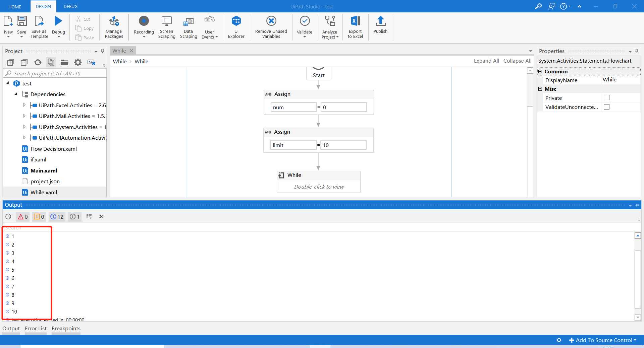Expand UiPath.Mail.Activities dependency
The image size is (644, 348).
click(24, 116)
